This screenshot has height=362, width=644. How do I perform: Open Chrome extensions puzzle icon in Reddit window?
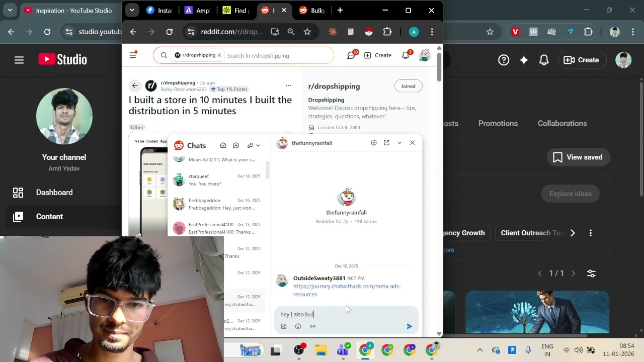[387, 32]
